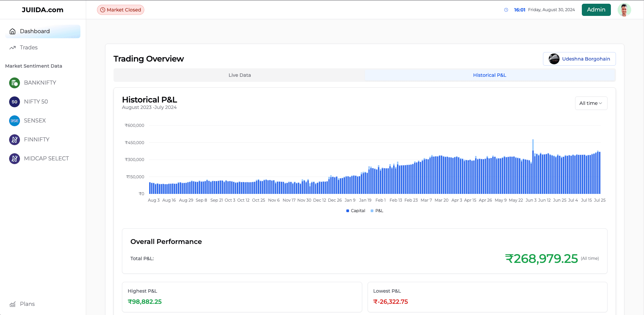The height and width of the screenshot is (315, 644).
Task: Click the clock icon beside 16:01
Action: coord(506,10)
